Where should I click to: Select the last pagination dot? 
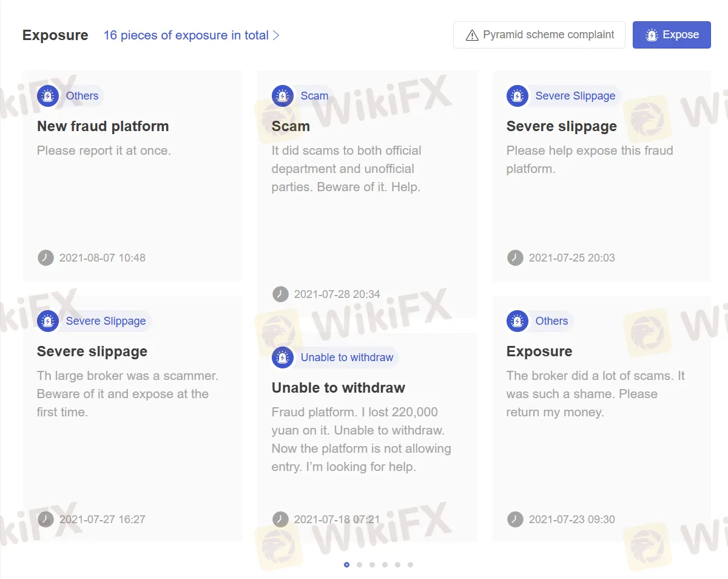pos(410,564)
